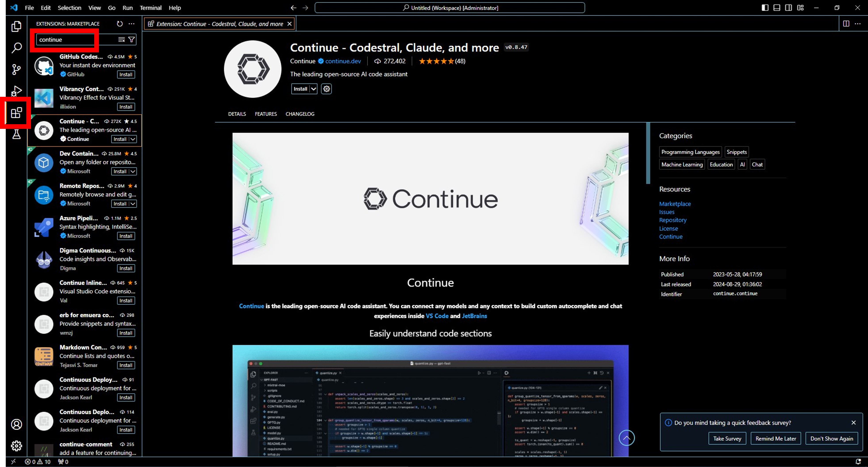
Task: Toggle the bottom Panel layout button
Action: point(777,8)
